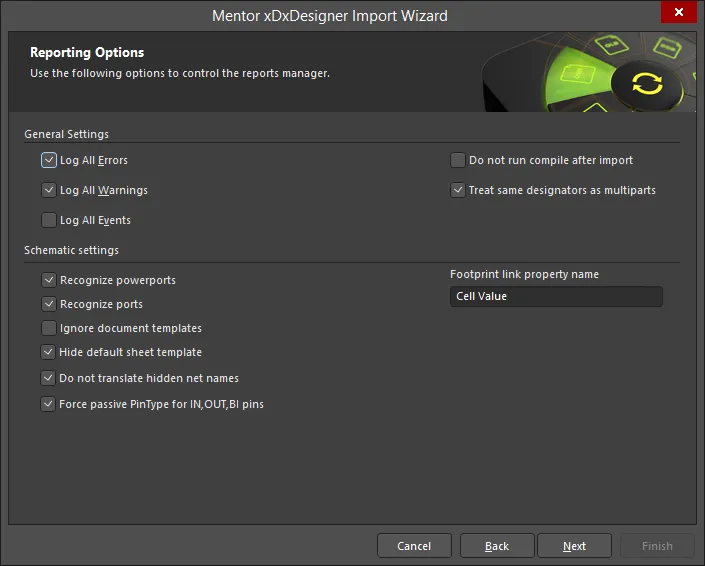Uncheck the Log All Errors checkbox
This screenshot has height=566, width=705.
[x=49, y=160]
